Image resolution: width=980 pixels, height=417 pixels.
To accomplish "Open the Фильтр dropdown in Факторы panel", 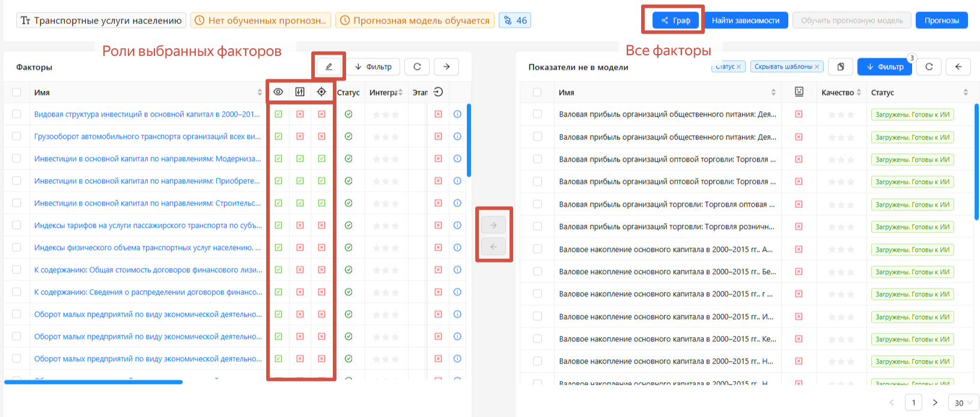I will pyautogui.click(x=373, y=67).
